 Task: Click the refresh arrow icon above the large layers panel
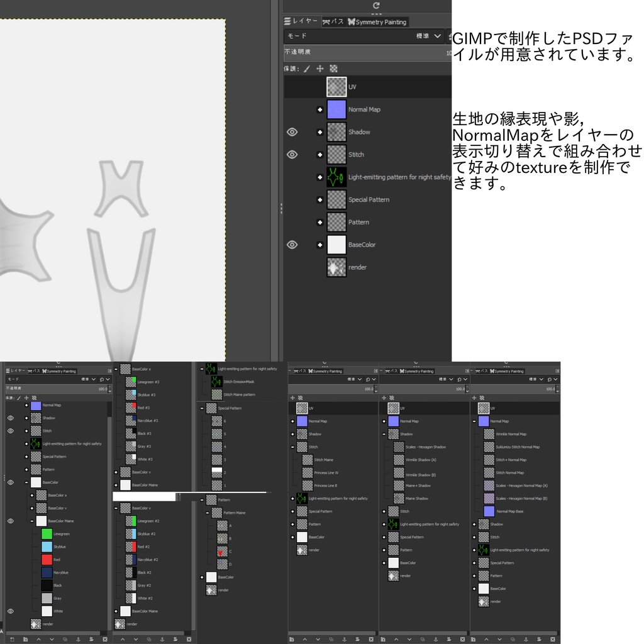[376, 5]
